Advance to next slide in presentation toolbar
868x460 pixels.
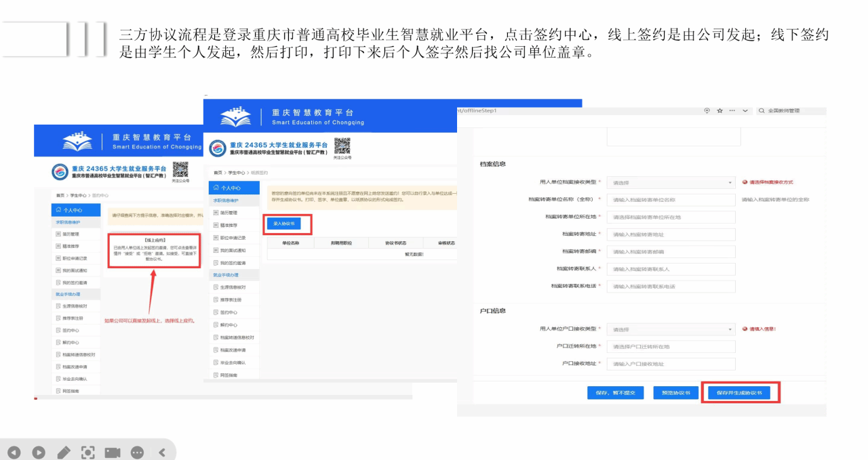[x=39, y=453]
